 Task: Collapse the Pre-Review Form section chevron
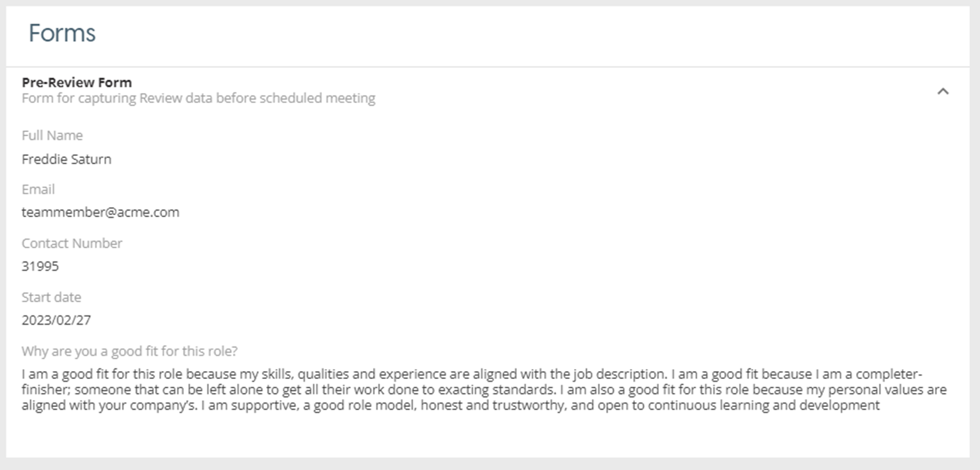coord(942,92)
